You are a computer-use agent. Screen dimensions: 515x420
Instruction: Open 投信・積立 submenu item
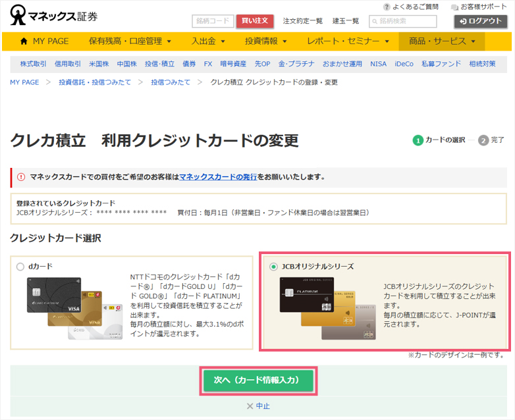(159, 64)
